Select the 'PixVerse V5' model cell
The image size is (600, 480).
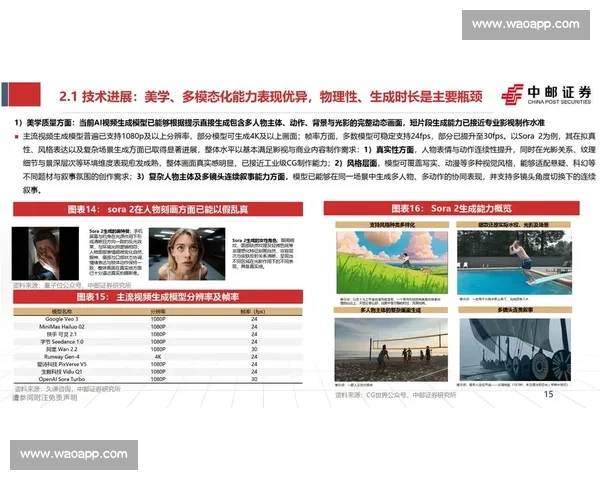62,364
